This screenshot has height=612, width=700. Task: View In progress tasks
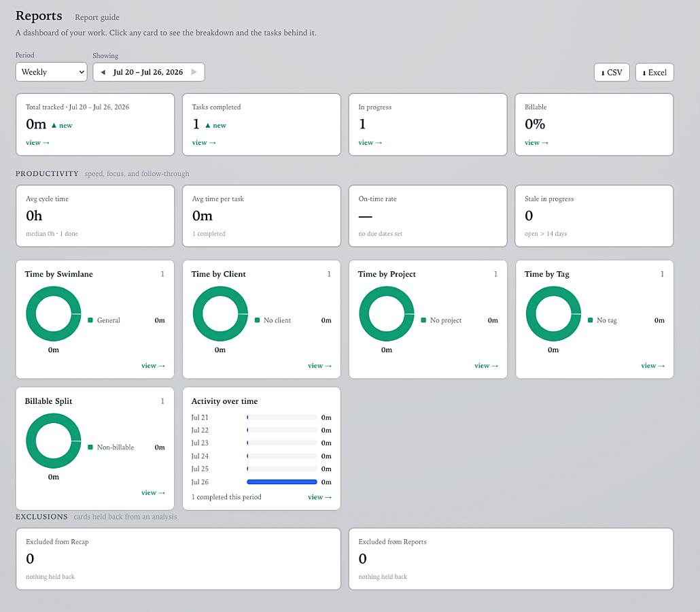370,143
